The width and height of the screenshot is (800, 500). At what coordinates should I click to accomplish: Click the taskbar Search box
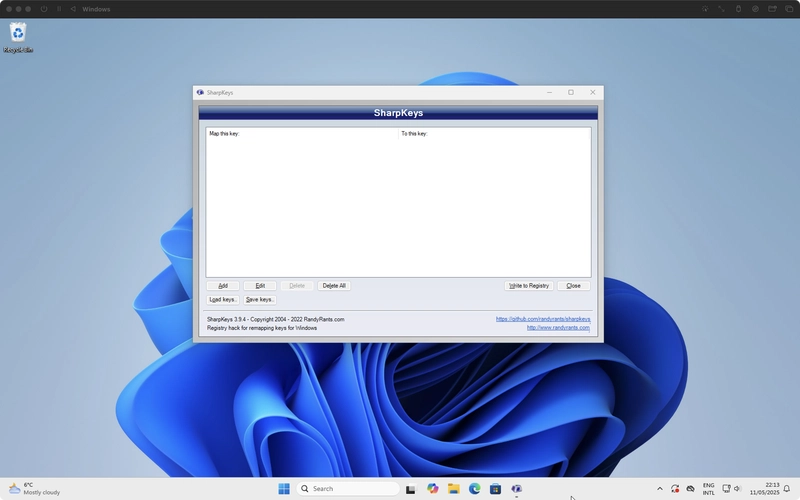(347, 489)
